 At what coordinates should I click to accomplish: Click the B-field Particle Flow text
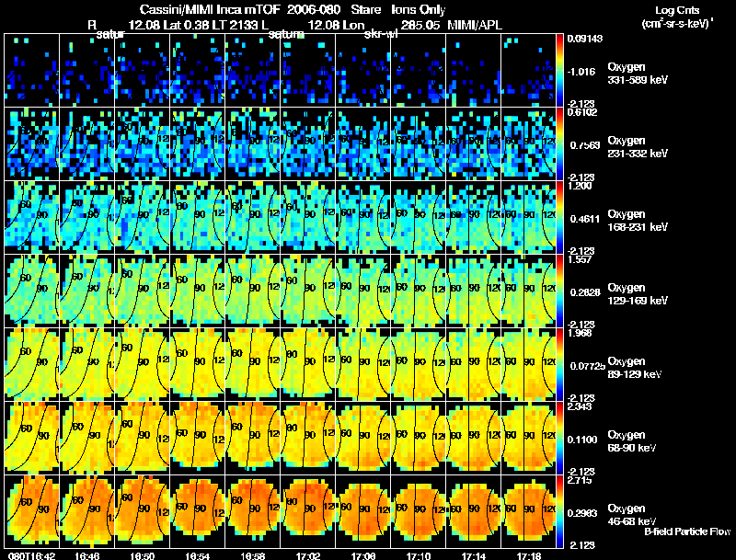(687, 531)
